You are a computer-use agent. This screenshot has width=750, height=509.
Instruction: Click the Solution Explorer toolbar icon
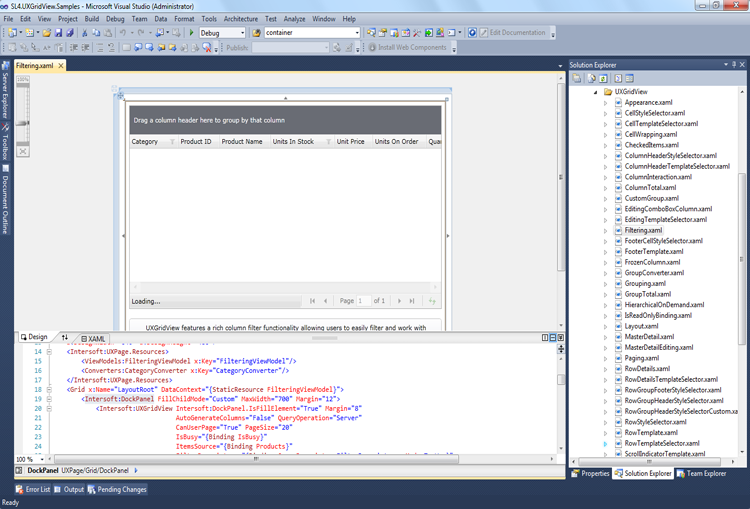[x=371, y=33]
